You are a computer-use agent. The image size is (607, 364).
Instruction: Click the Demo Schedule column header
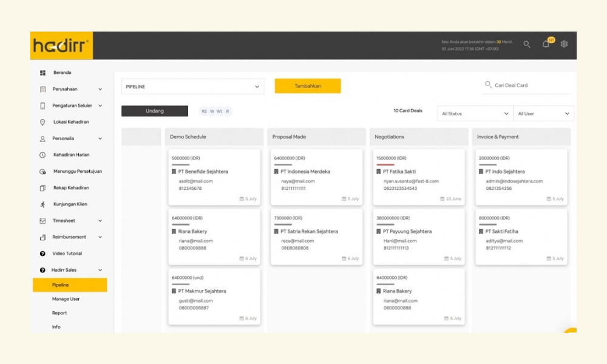pyautogui.click(x=214, y=137)
